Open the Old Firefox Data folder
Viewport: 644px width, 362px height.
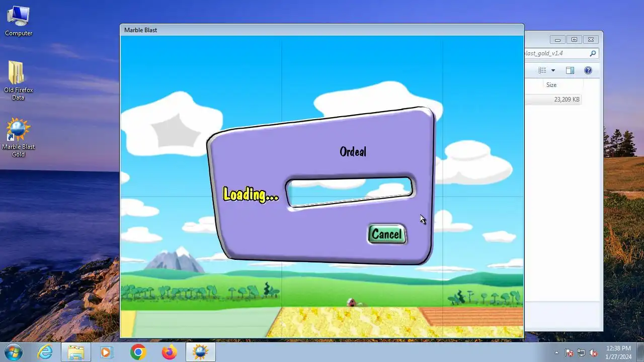pyautogui.click(x=19, y=80)
